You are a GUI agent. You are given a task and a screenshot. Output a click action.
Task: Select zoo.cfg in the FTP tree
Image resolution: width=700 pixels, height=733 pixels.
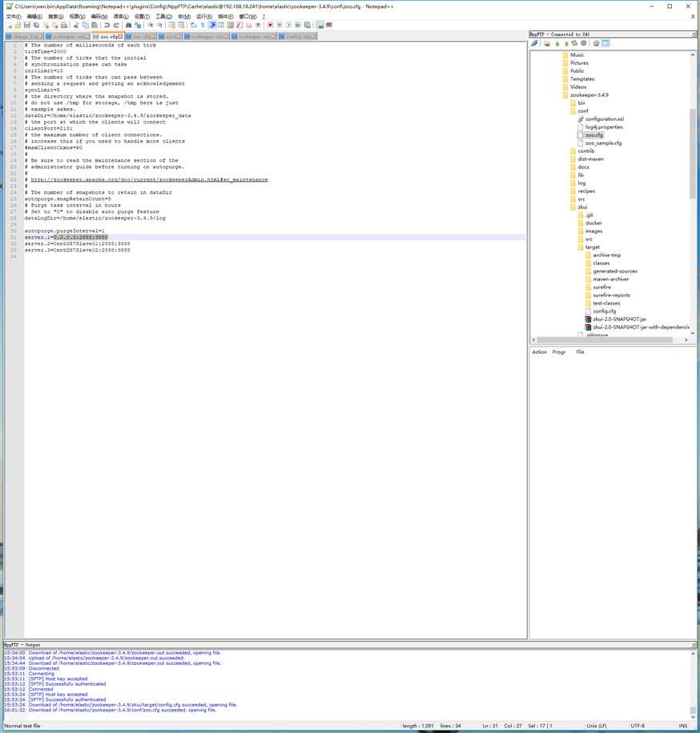click(594, 135)
